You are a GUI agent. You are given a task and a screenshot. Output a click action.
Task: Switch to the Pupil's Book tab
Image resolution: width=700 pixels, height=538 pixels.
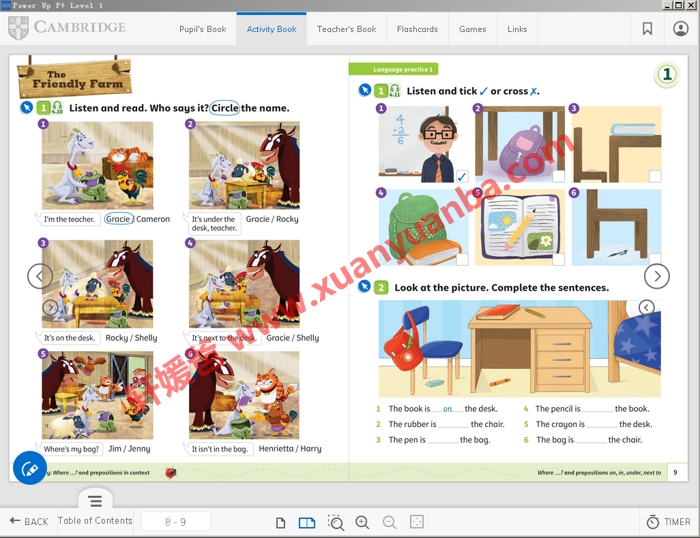point(202,29)
